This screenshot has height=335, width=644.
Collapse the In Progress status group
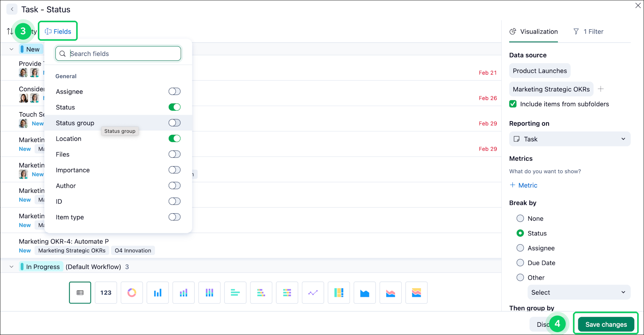[11, 266]
